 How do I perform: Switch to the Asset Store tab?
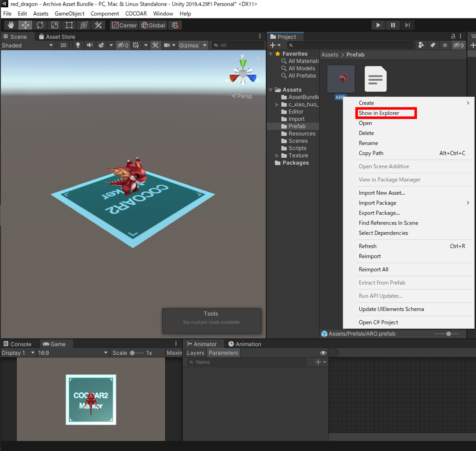pos(57,37)
